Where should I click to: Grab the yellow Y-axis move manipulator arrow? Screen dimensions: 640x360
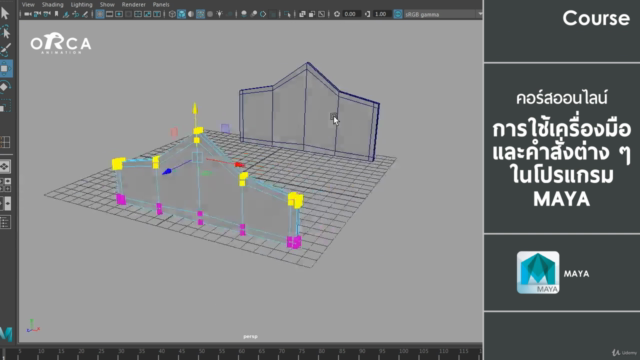point(195,109)
